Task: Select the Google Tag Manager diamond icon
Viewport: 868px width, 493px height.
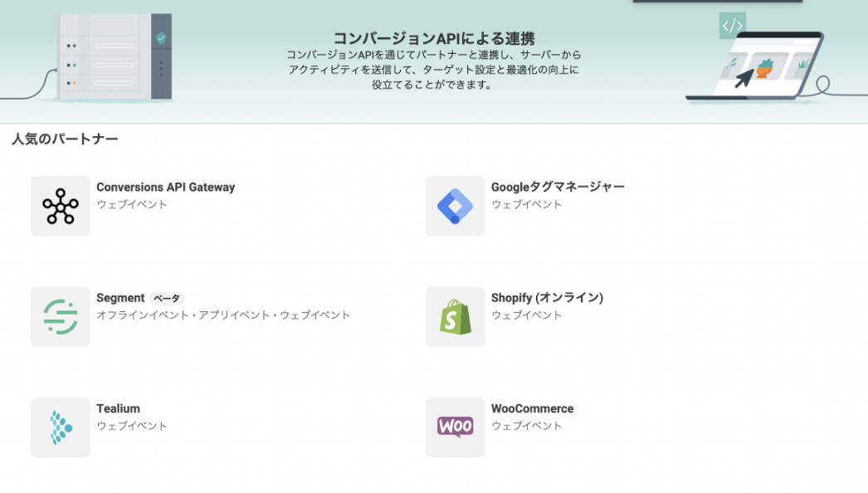Action: tap(455, 206)
